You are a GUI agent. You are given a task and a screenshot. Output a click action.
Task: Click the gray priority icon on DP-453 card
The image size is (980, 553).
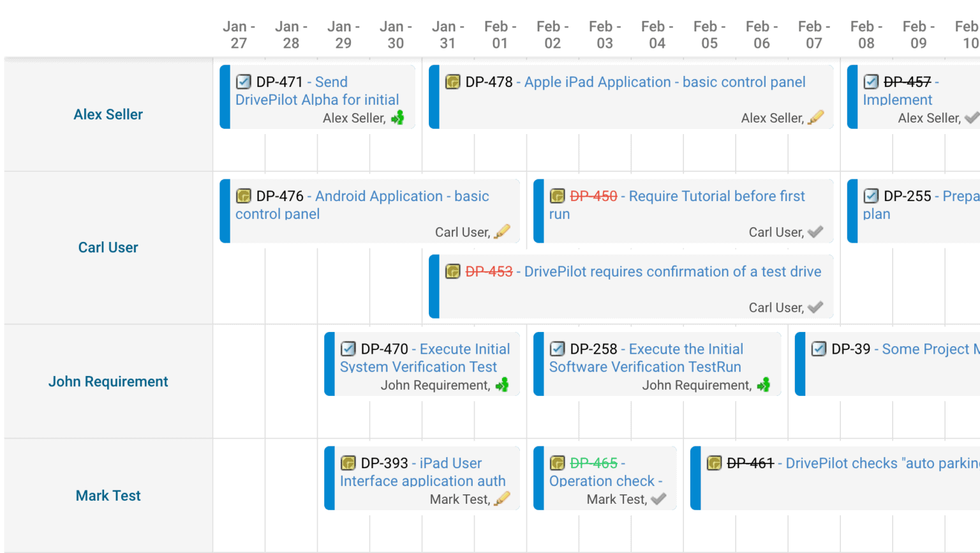(815, 307)
